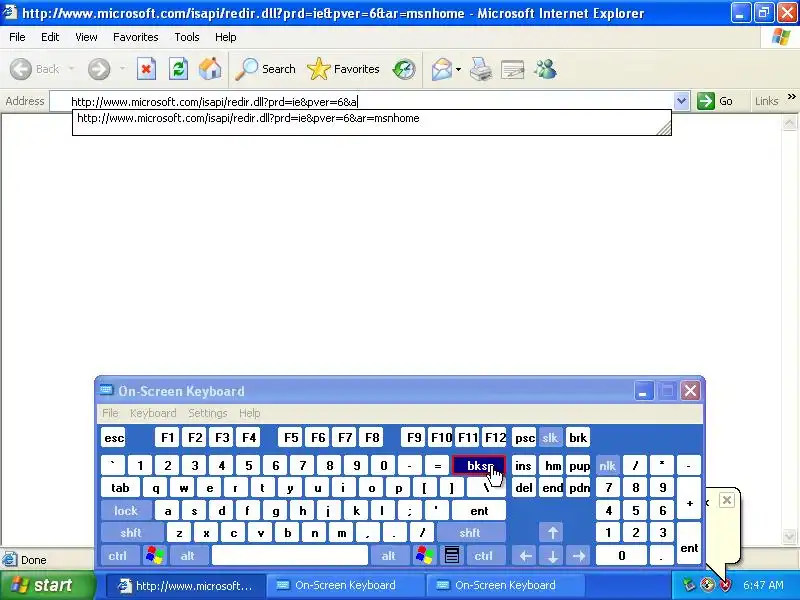Image resolution: width=800 pixels, height=600 pixels.
Task: Refresh the page with the green arrows icon
Action: 178,69
